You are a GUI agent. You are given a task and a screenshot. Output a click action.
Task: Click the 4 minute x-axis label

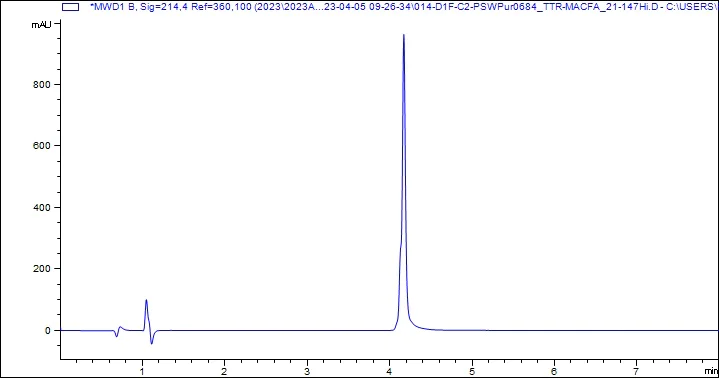[x=389, y=371]
